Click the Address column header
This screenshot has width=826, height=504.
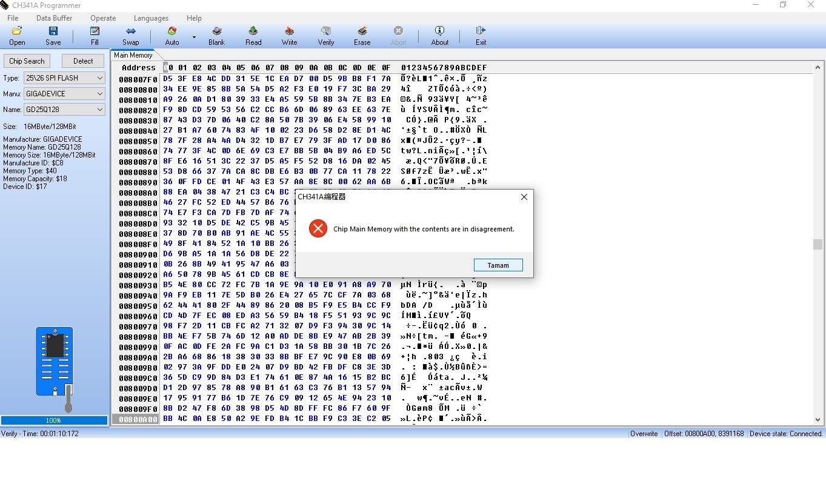click(x=139, y=68)
